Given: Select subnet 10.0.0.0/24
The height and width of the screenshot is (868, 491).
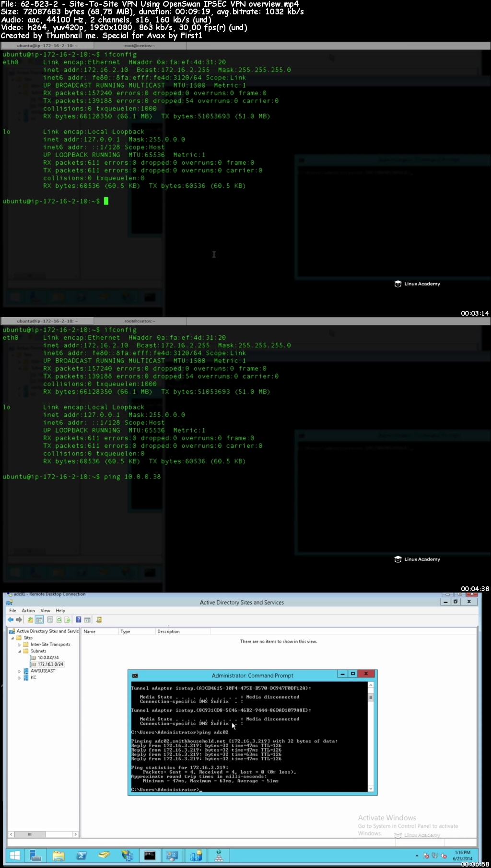Looking at the screenshot, I should tap(45, 658).
